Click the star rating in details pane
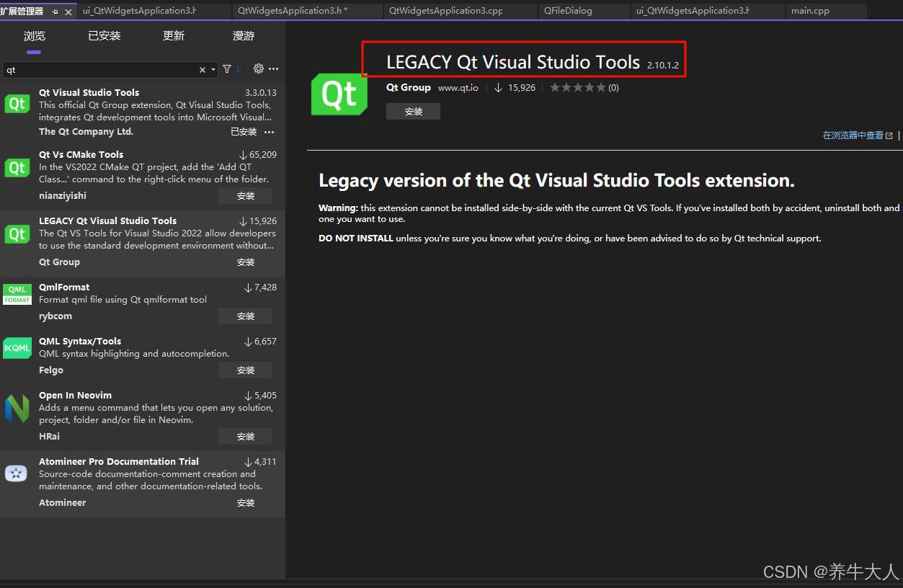The height and width of the screenshot is (588, 903). point(577,88)
